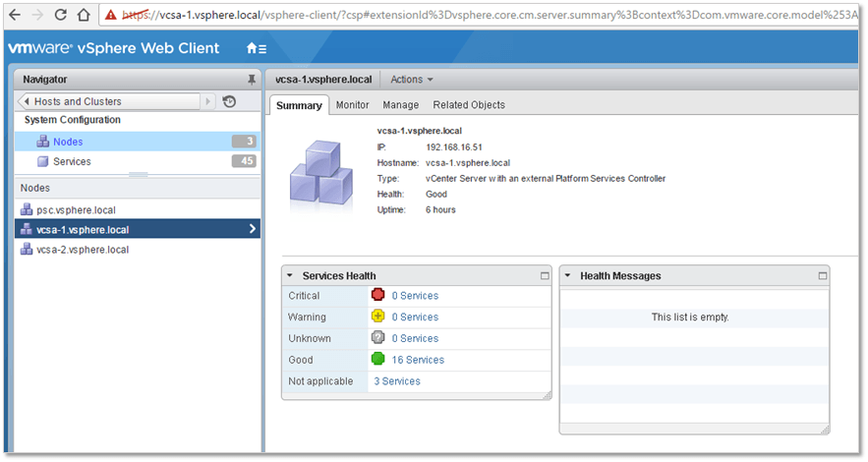868x462 pixels.
Task: Select the psc.vsphere.local node
Action: (x=138, y=210)
